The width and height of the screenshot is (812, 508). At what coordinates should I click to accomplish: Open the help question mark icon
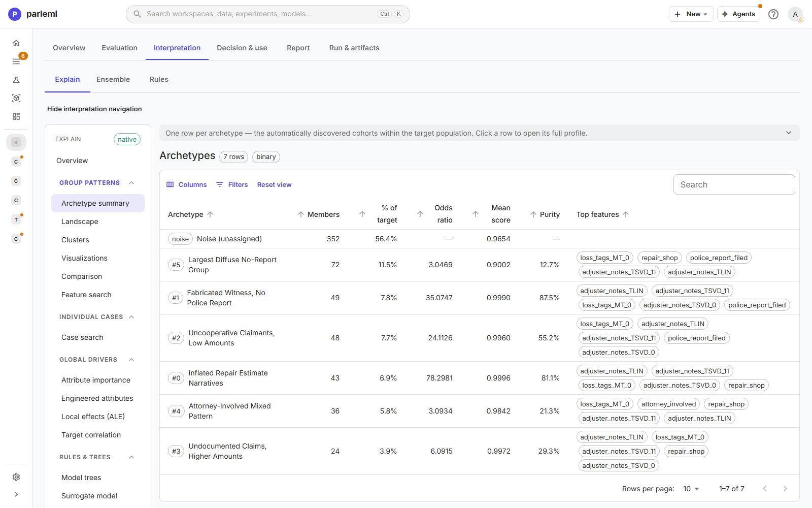tap(773, 14)
